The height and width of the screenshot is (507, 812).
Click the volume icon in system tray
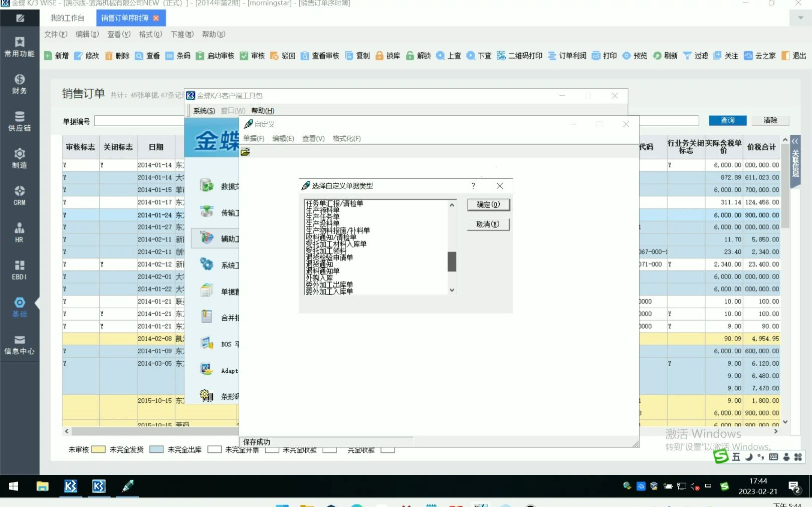[695, 486]
